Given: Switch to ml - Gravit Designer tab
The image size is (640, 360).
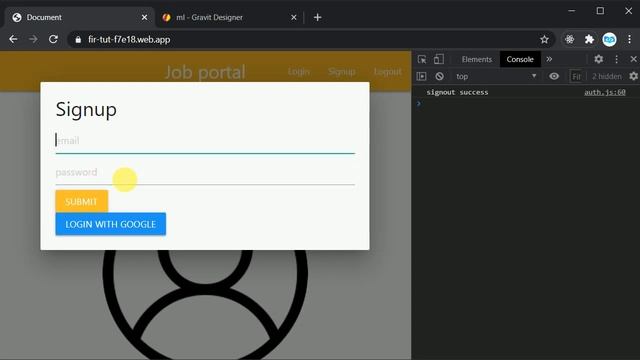Looking at the screenshot, I should click(x=229, y=17).
